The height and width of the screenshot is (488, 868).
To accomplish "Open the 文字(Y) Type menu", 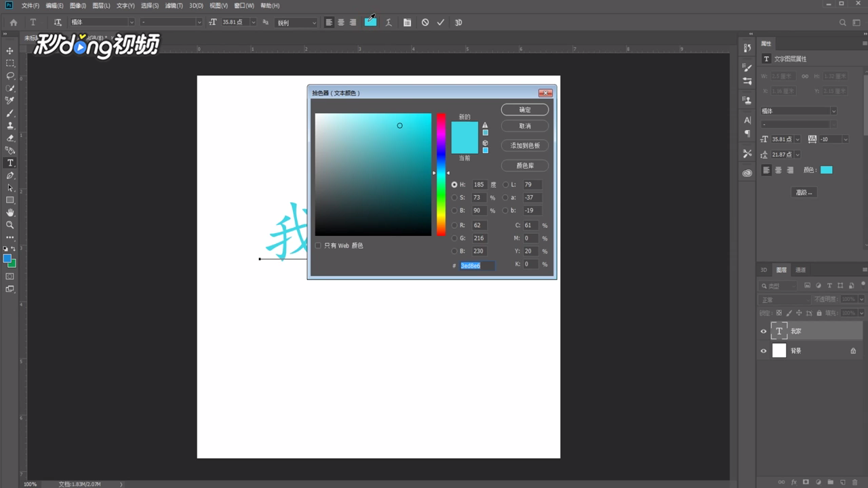I will (x=125, y=5).
